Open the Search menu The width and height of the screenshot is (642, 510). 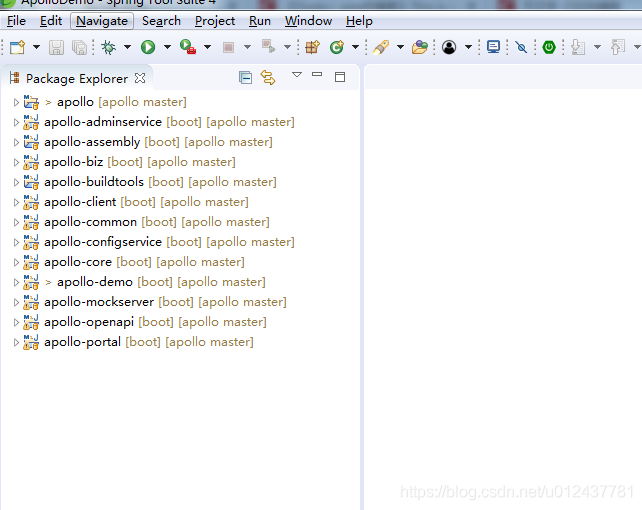pyautogui.click(x=161, y=21)
